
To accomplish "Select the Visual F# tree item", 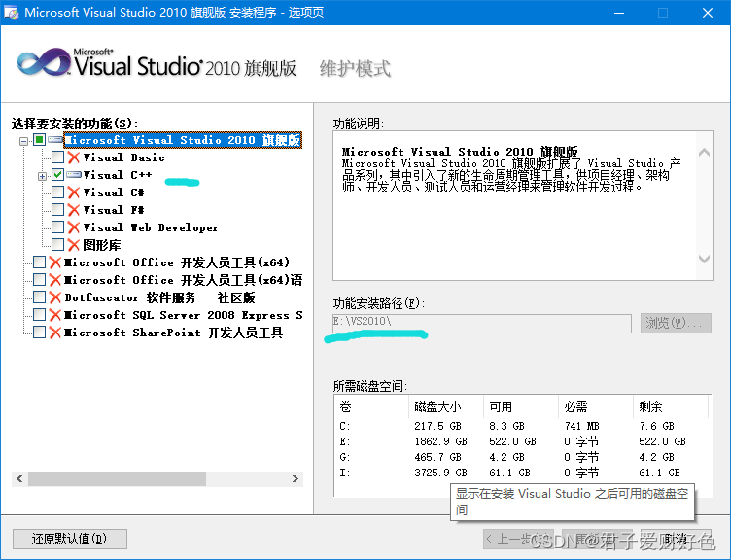I will 114,210.
